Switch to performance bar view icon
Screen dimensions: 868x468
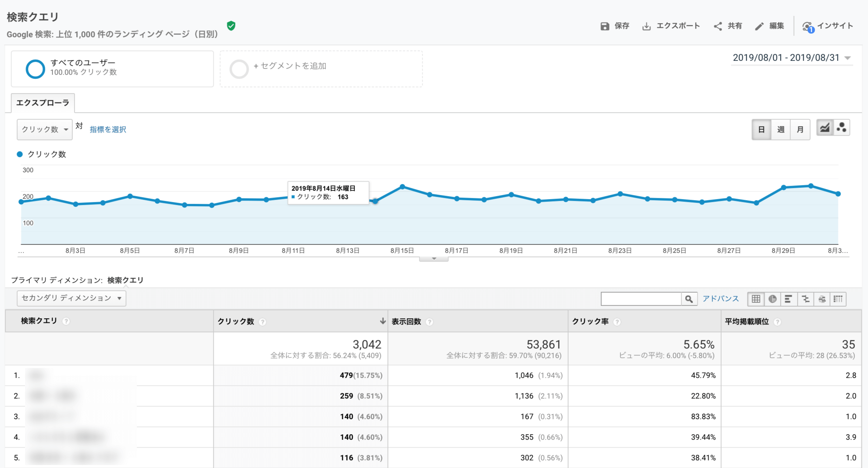pos(789,299)
